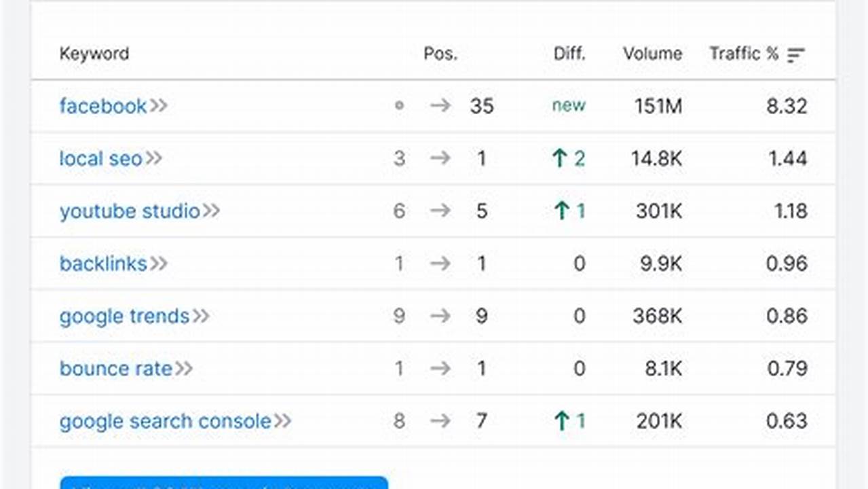Open the google trends keyword link
The image size is (868, 489).
[x=124, y=316]
